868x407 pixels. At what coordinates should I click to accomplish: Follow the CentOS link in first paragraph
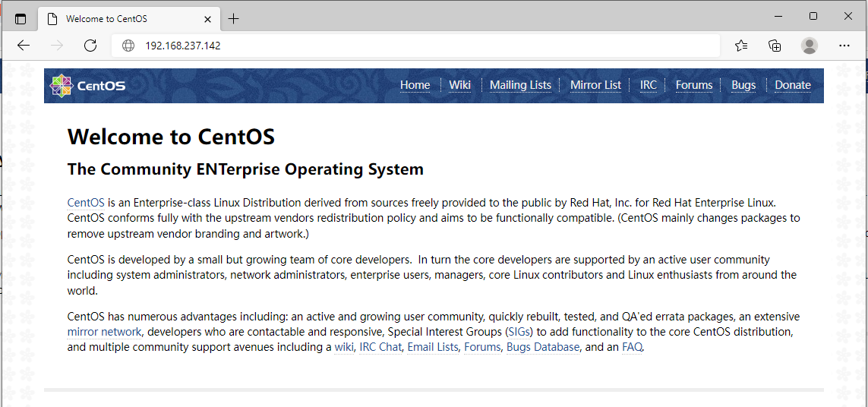tap(86, 203)
